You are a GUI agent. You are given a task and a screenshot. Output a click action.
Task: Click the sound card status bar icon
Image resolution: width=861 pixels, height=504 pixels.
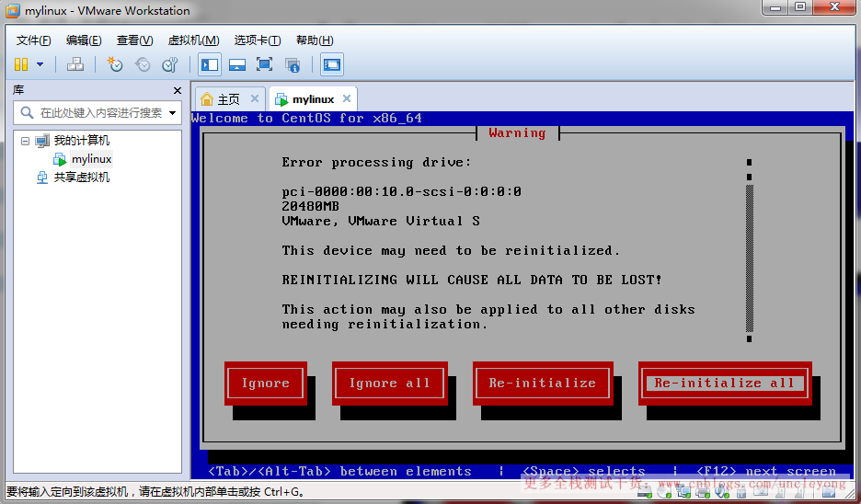coord(721,492)
